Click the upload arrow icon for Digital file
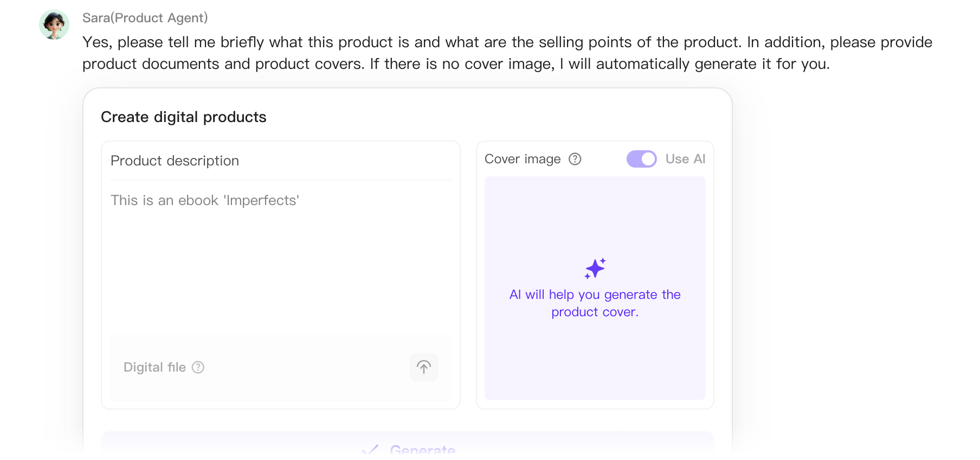Image resolution: width=980 pixels, height=460 pixels. pos(423,367)
